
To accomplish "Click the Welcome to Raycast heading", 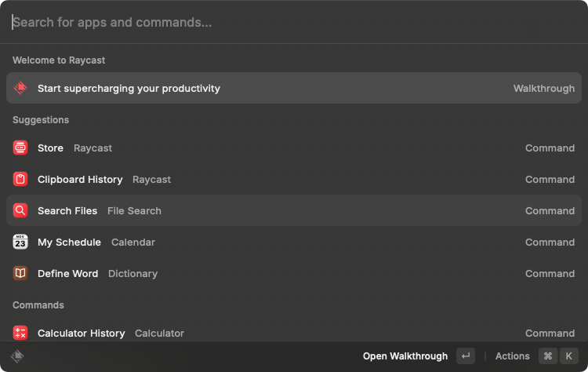I will [59, 60].
